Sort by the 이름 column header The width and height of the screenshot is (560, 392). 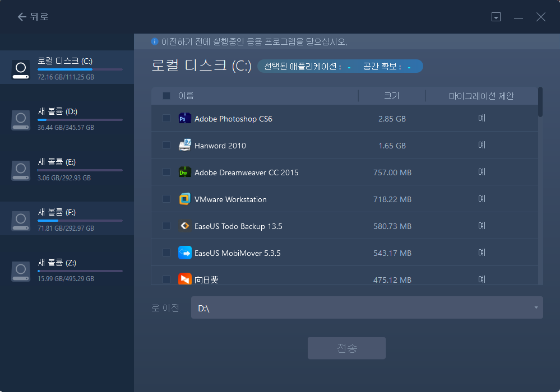tap(186, 96)
